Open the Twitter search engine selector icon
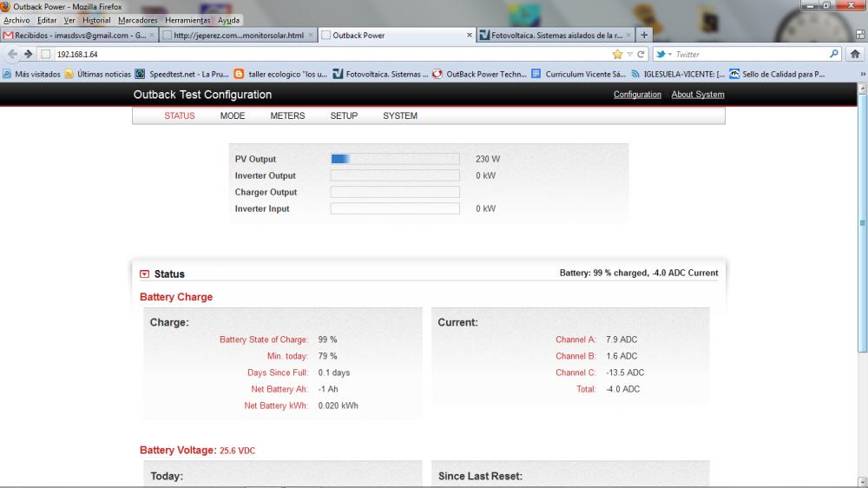868x488 pixels. click(x=664, y=55)
